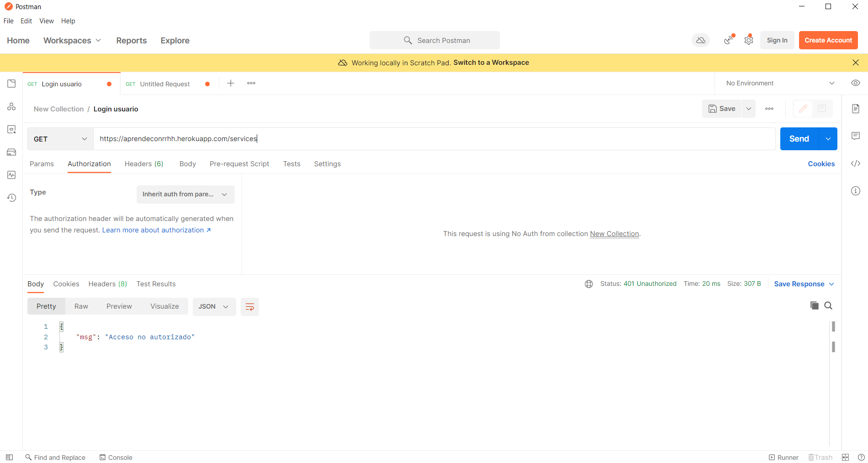
Task: Open the Mock Servers panel
Action: coord(11,152)
